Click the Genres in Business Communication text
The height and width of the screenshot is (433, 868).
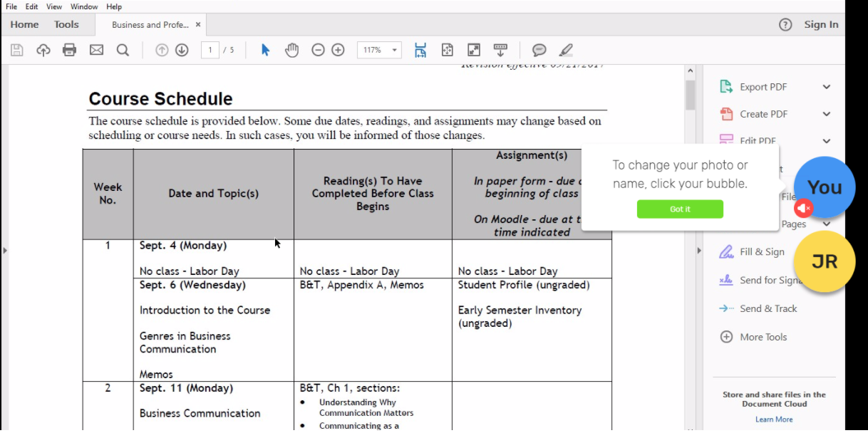pyautogui.click(x=185, y=343)
